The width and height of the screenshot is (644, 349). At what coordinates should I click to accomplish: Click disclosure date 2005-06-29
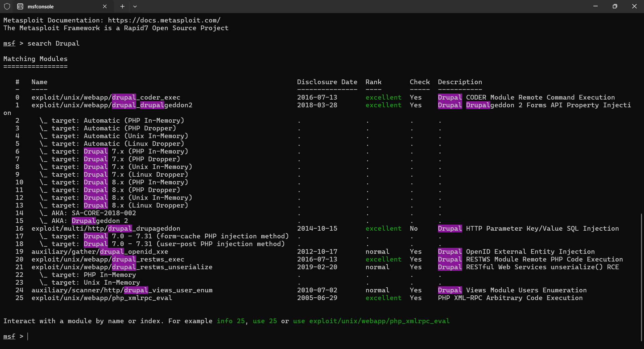pyautogui.click(x=317, y=298)
